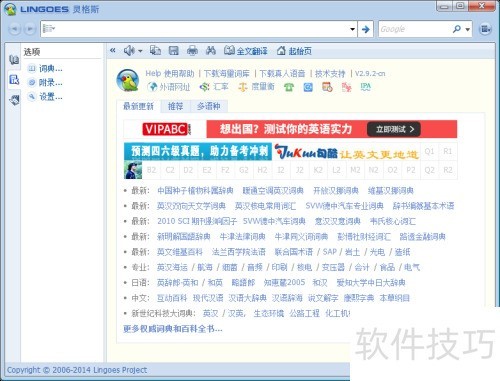
Task: Open the search engine dropdown arrow
Action: pyautogui.click(x=468, y=30)
